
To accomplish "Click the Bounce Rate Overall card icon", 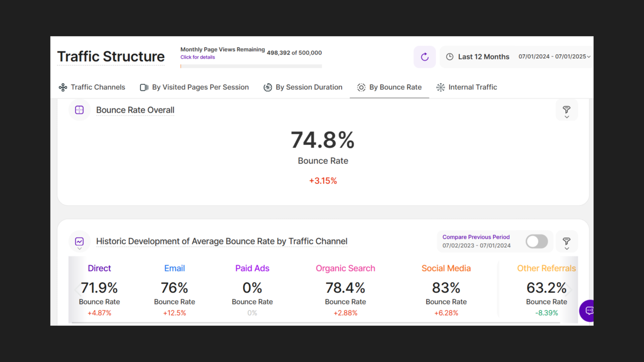I will pos(79,110).
